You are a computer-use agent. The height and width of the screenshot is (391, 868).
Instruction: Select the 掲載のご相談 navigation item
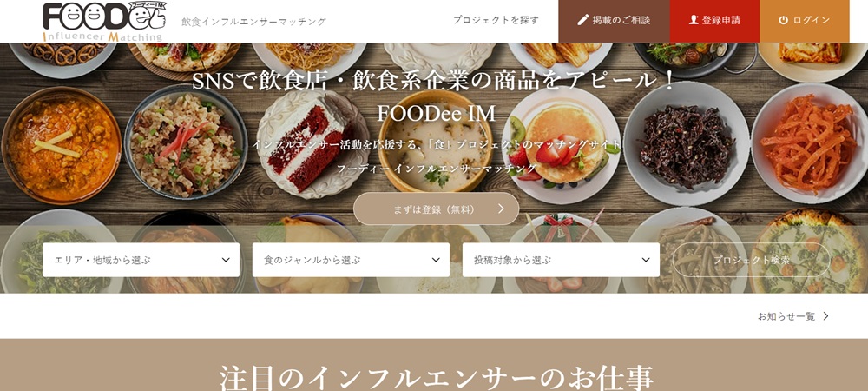(614, 21)
